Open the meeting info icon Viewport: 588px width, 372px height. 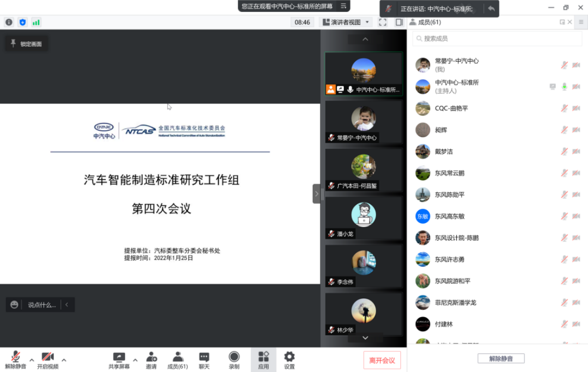click(8, 22)
